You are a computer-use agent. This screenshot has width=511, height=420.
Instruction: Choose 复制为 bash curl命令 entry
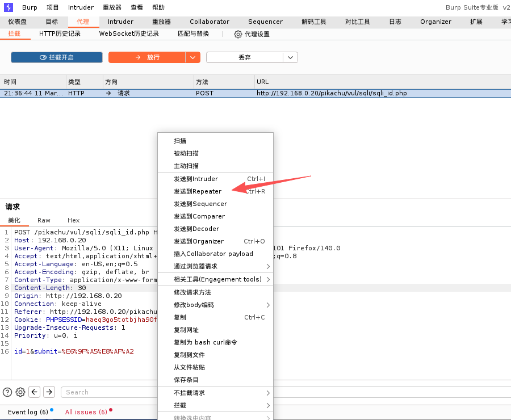tap(215, 342)
